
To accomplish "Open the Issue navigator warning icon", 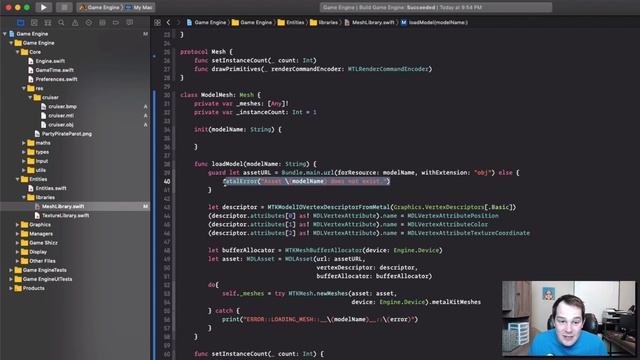I will [x=75, y=23].
